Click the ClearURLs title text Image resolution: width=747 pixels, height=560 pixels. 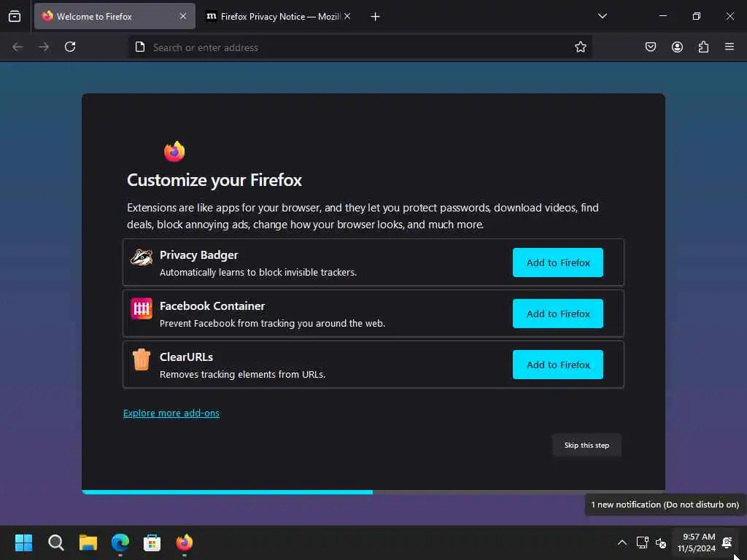[x=186, y=357]
